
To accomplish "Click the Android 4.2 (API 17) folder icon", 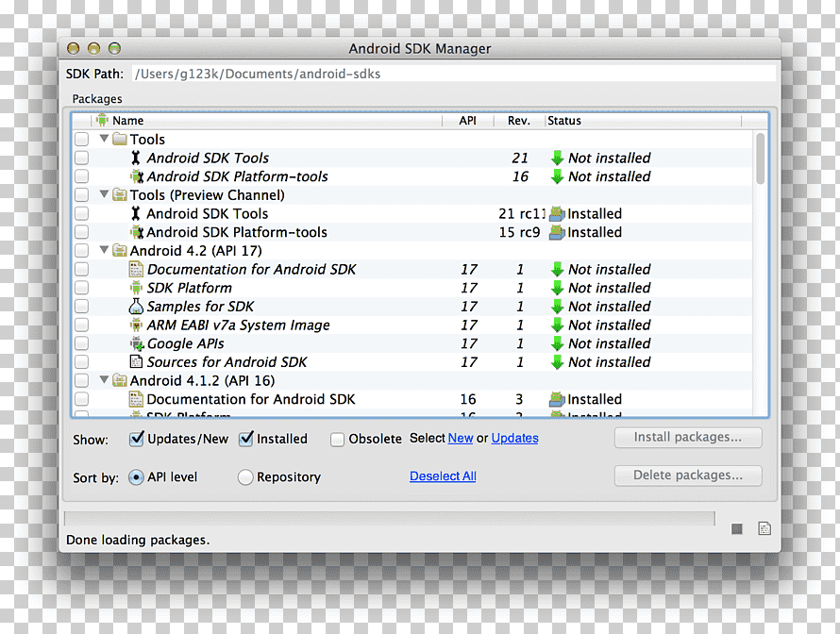I will click(x=120, y=251).
